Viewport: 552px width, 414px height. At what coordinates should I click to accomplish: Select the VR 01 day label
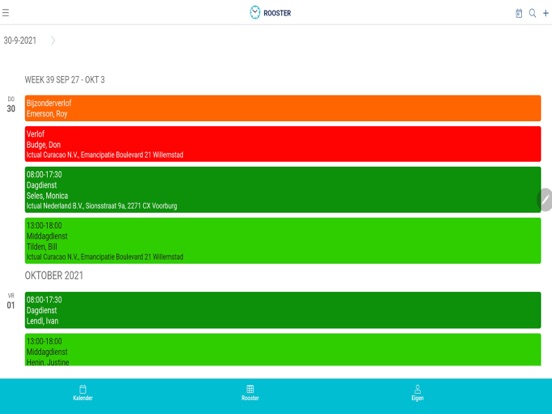point(11,301)
